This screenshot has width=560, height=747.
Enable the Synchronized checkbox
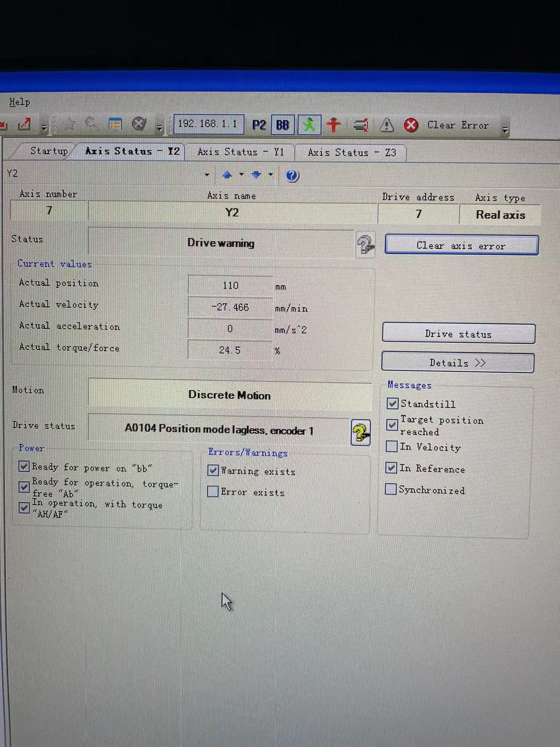click(391, 489)
